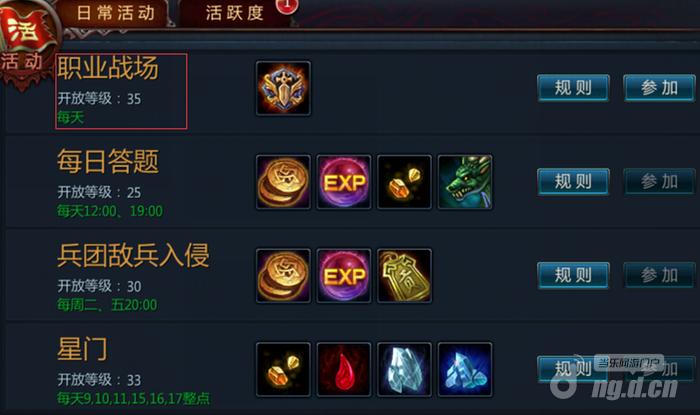Select the gold coin reward in 每日答题

click(283, 182)
